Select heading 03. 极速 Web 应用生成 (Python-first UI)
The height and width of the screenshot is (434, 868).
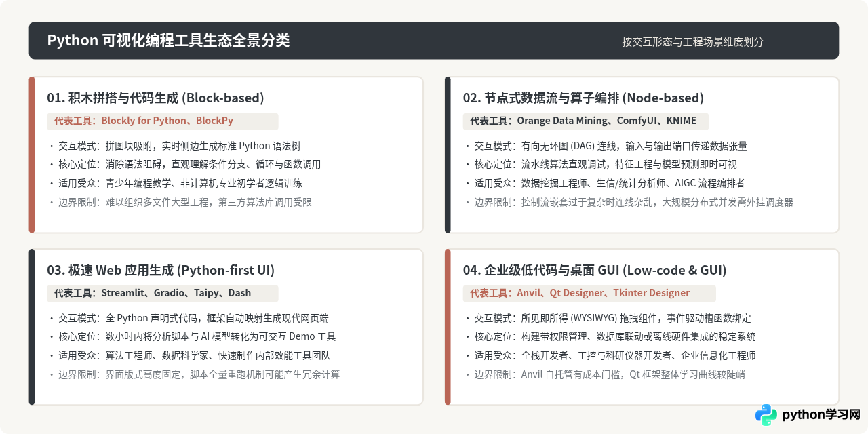161,270
